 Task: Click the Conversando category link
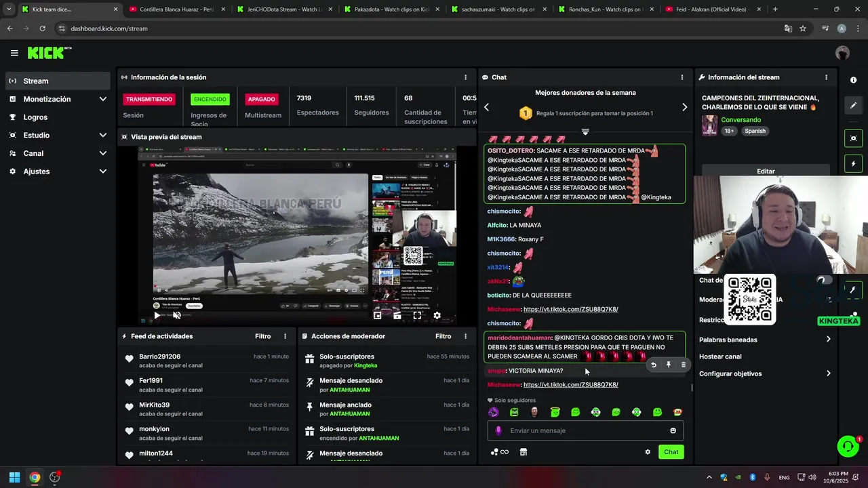[x=741, y=120]
